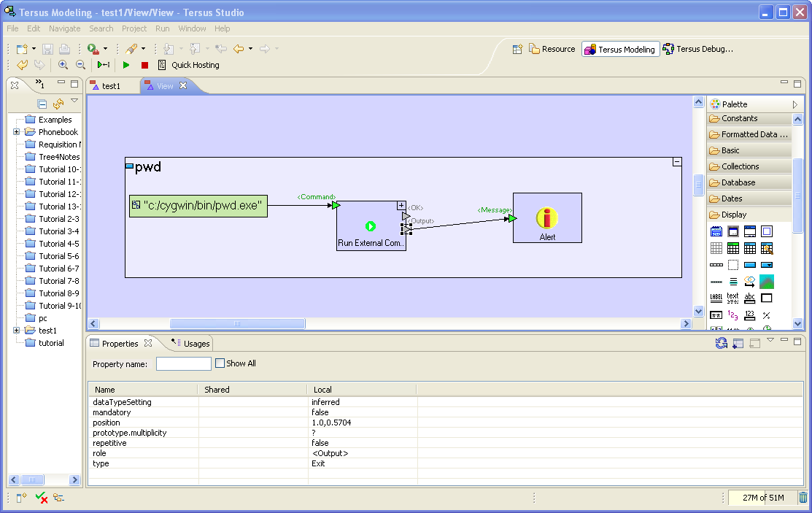Expand the Phonebook project tree node
Screen dimensions: 812x513
click(x=16, y=132)
